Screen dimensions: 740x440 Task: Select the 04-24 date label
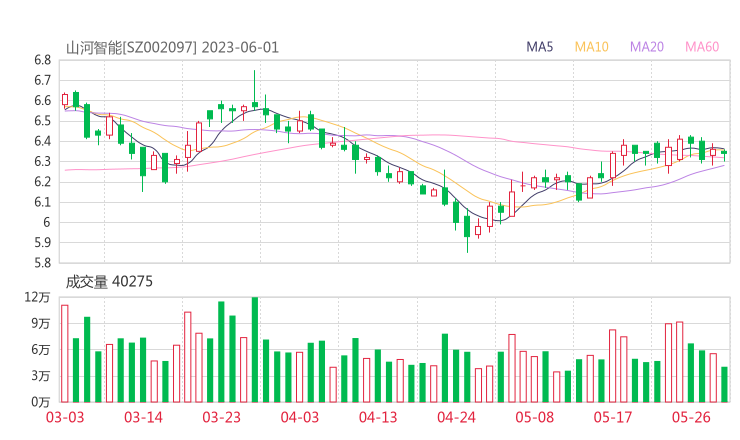point(456,417)
